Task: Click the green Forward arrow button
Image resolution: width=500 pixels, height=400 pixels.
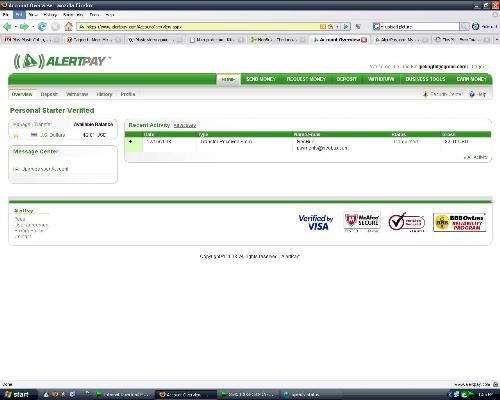Action: tap(24, 26)
